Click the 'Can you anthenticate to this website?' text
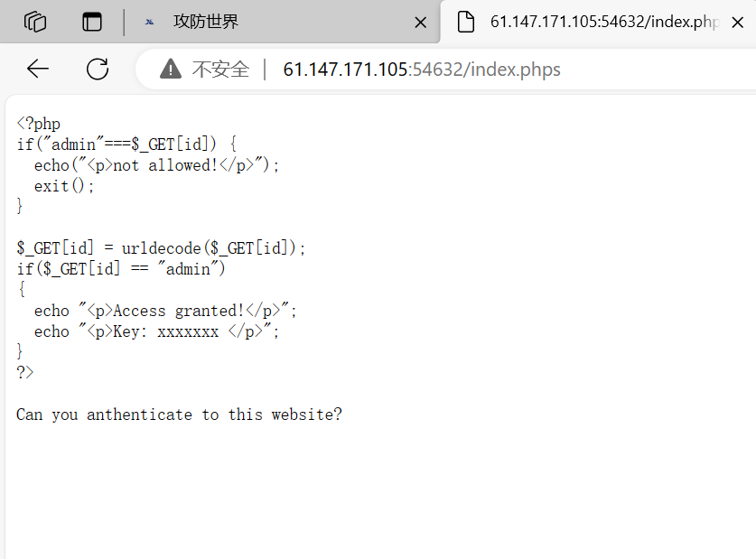Image resolution: width=756 pixels, height=559 pixels. tap(179, 415)
